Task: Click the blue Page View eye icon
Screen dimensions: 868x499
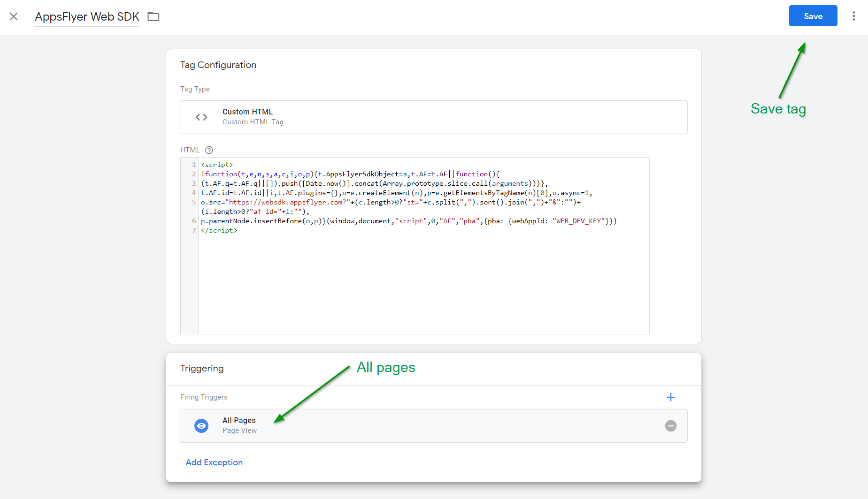Action: [x=201, y=426]
